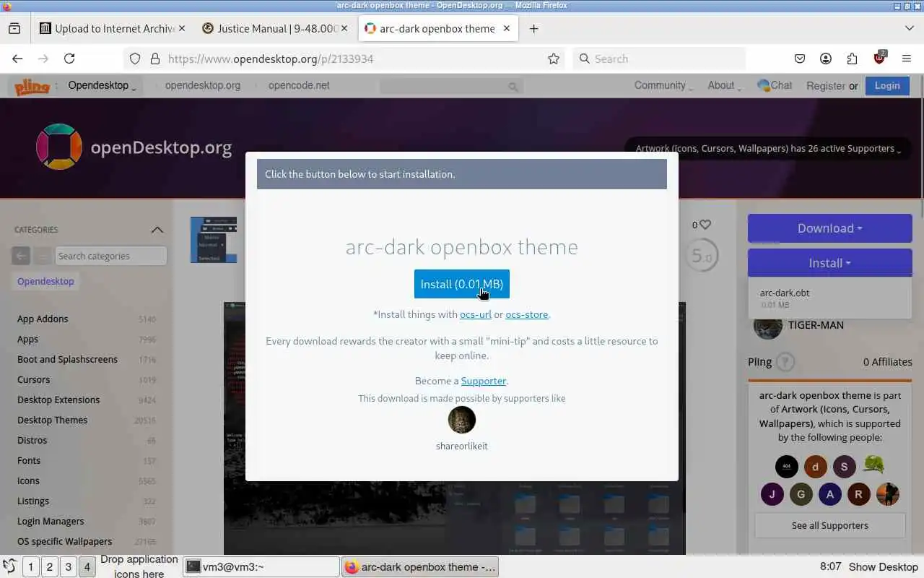Viewport: 924px width, 578px height.
Task: Click the openDesktop.org circular logo
Action: pyautogui.click(x=59, y=147)
